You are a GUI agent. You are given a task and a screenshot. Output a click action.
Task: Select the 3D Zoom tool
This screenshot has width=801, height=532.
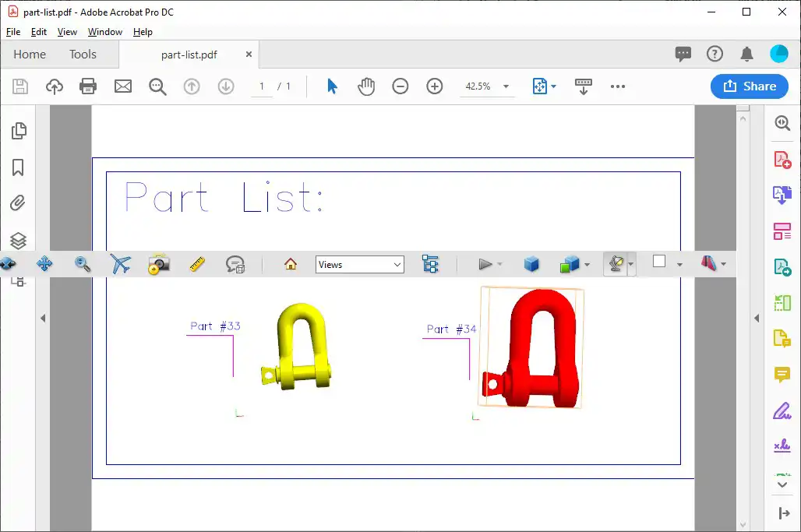(x=83, y=264)
